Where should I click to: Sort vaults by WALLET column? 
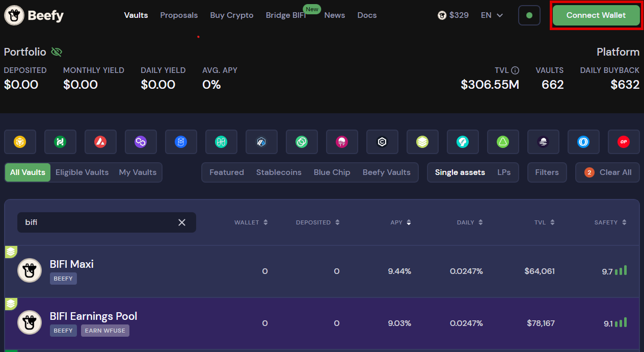coord(251,222)
